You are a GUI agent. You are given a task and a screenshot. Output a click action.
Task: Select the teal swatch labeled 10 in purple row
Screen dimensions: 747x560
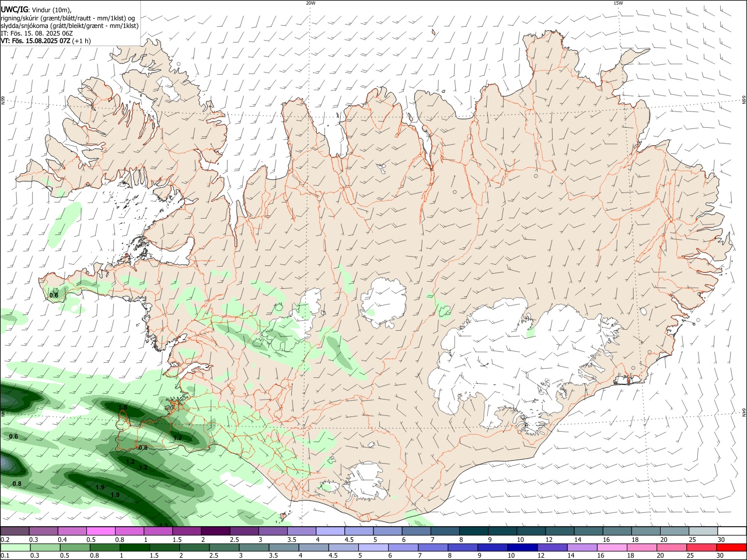[530, 531]
